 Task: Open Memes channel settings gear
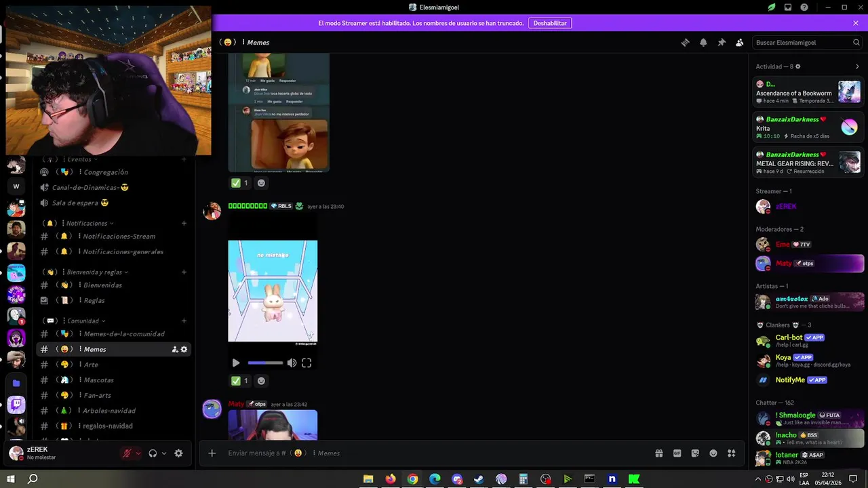184,349
